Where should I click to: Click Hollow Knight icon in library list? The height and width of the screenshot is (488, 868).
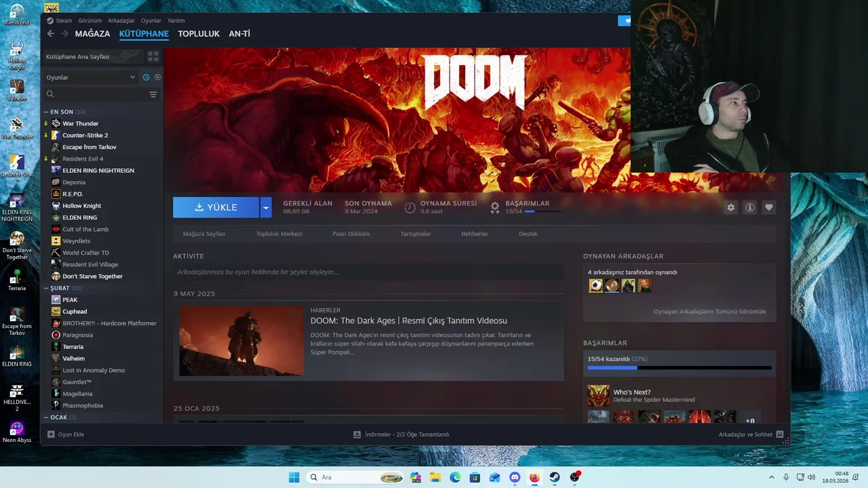pyautogui.click(x=56, y=205)
